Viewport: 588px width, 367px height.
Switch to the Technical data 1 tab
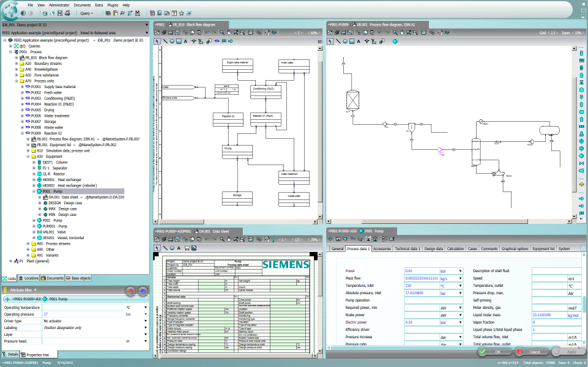pyautogui.click(x=408, y=248)
